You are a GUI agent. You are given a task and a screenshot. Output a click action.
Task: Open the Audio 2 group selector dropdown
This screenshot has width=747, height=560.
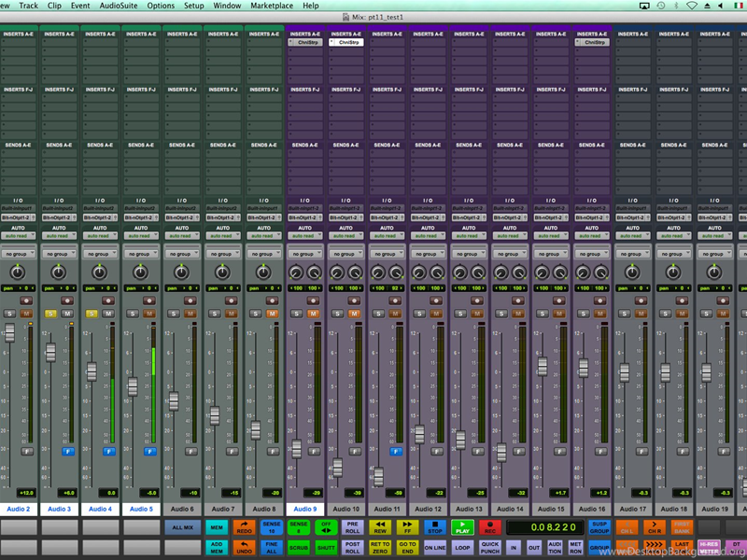19,253
